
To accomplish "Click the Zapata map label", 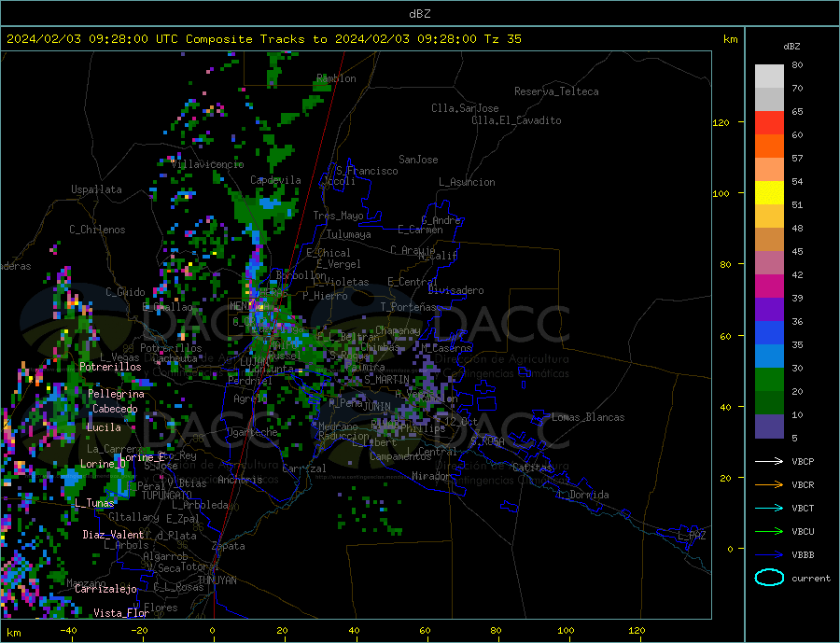I will pyautogui.click(x=229, y=547).
